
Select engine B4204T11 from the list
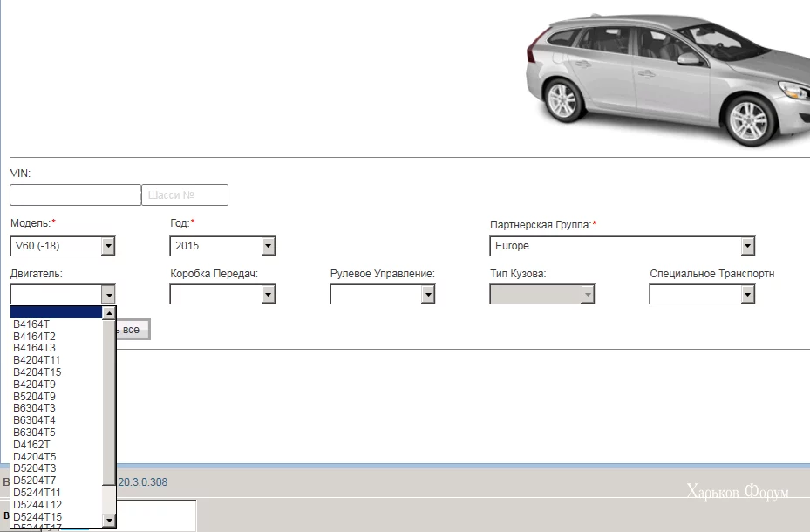tap(57, 360)
